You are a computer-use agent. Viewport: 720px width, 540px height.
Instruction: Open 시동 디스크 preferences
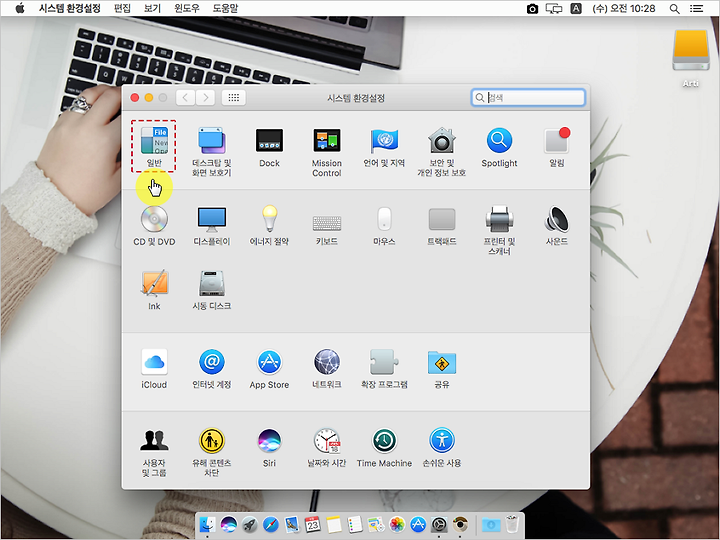coord(212,290)
